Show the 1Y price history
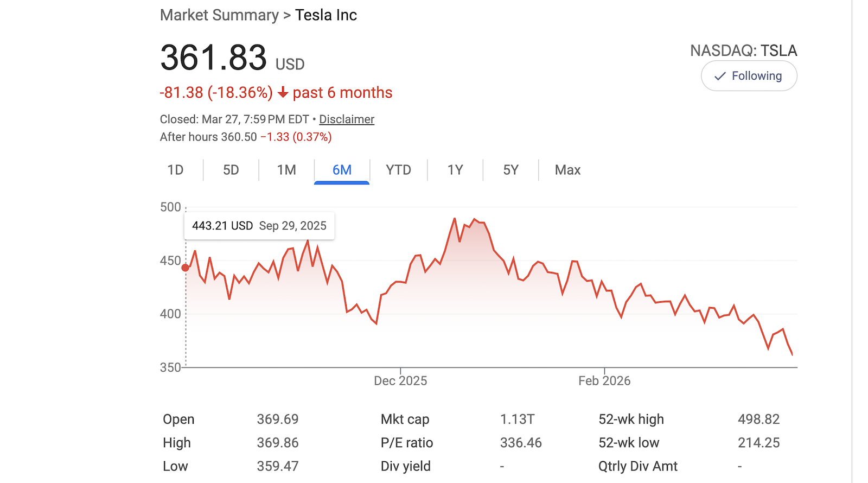The width and height of the screenshot is (868, 483). 456,170
